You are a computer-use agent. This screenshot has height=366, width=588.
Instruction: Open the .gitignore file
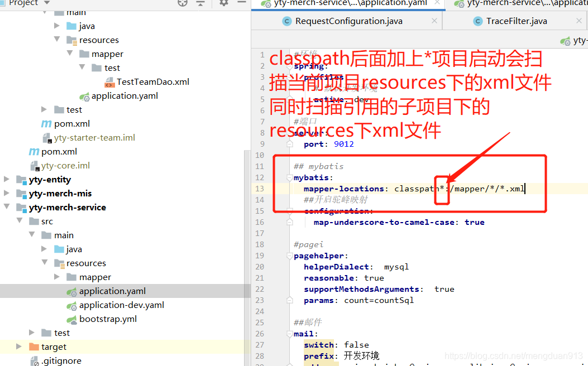pos(61,361)
